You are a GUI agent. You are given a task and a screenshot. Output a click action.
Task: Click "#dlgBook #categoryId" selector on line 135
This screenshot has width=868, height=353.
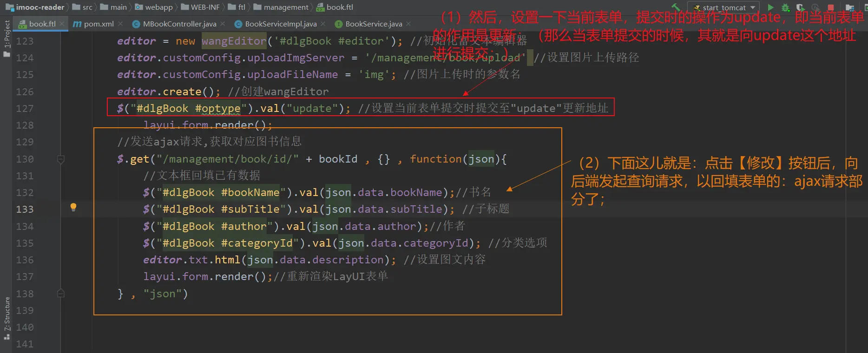point(228,243)
